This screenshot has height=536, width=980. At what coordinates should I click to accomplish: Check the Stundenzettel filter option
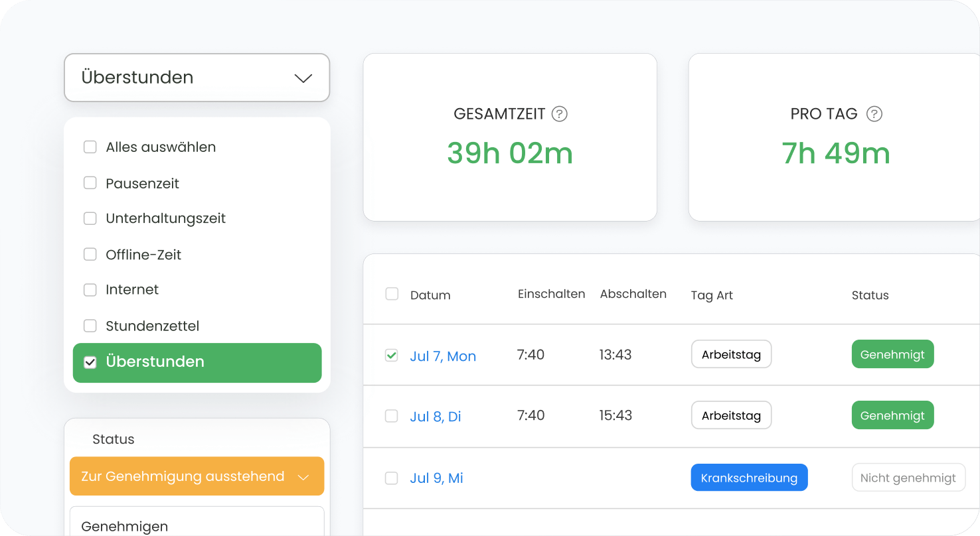click(90, 326)
